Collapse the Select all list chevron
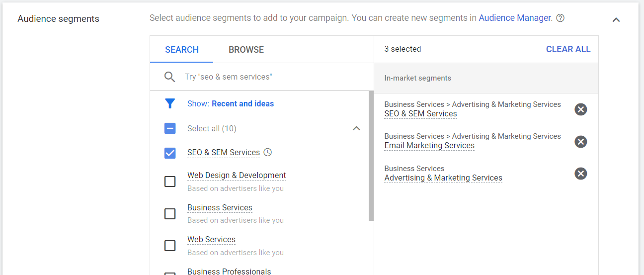644x275 pixels. (356, 129)
